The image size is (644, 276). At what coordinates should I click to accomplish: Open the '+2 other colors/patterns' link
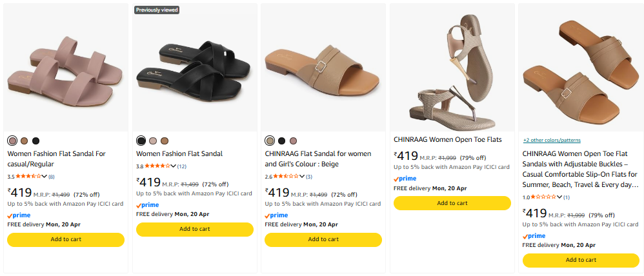tap(552, 140)
